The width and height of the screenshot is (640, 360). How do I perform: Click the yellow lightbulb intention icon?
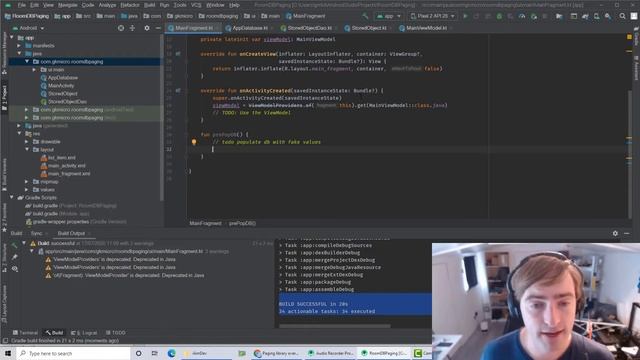[194, 142]
